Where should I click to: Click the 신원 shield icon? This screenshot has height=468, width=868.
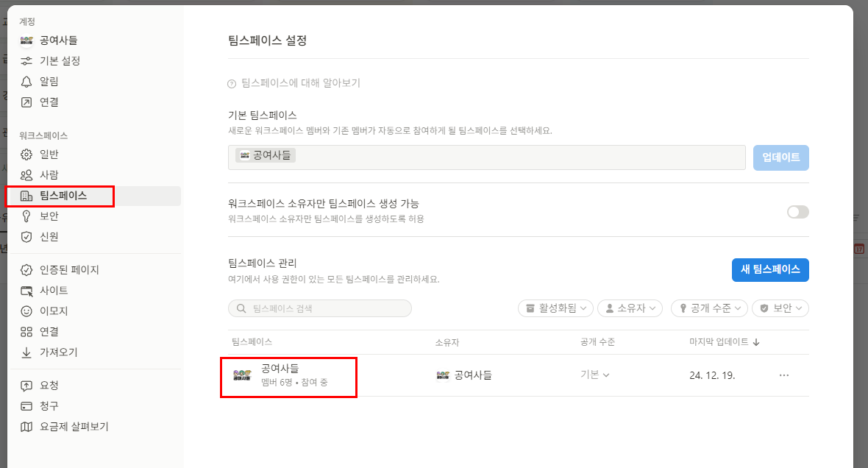[26, 237]
